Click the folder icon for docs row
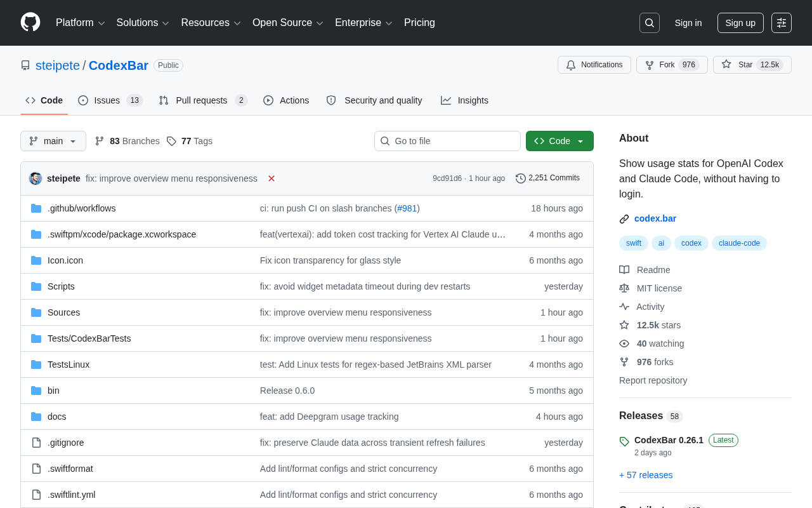 point(36,417)
